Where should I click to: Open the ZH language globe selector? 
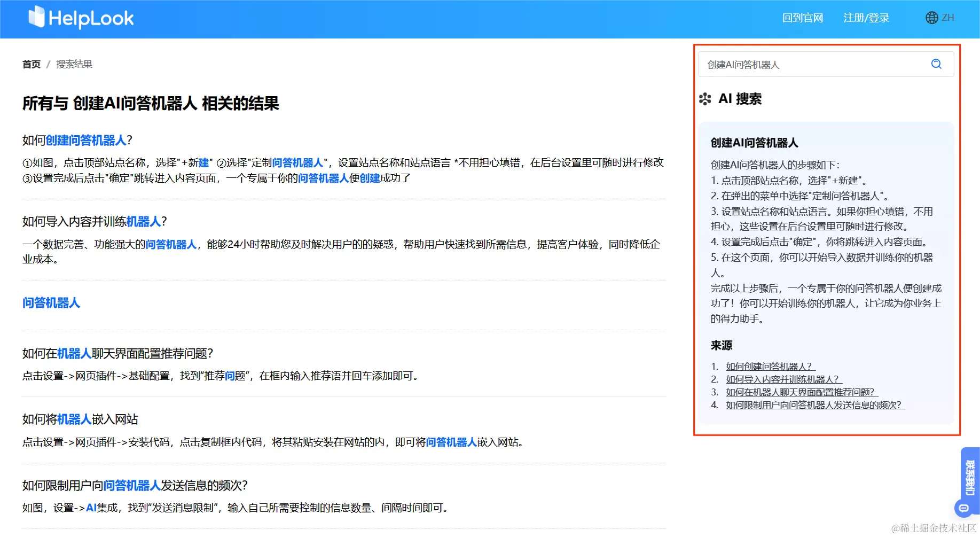(940, 18)
